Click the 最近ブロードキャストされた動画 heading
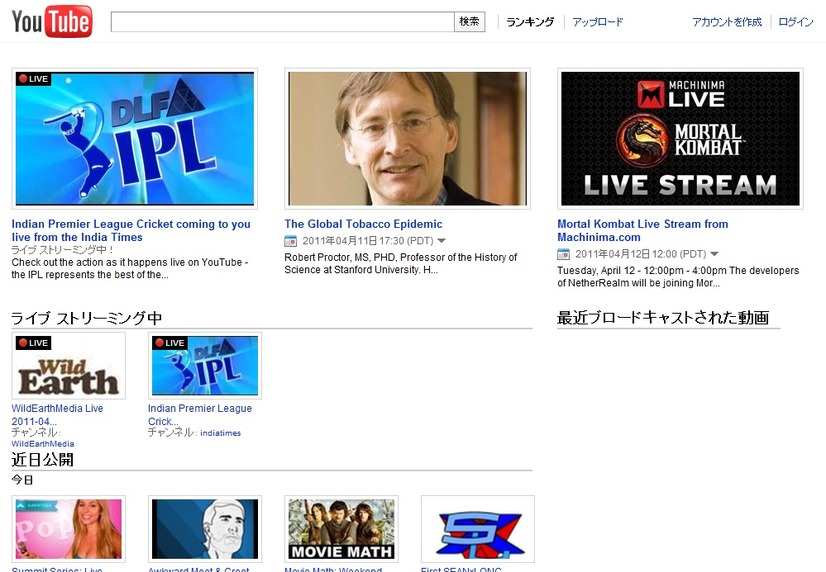 (663, 318)
